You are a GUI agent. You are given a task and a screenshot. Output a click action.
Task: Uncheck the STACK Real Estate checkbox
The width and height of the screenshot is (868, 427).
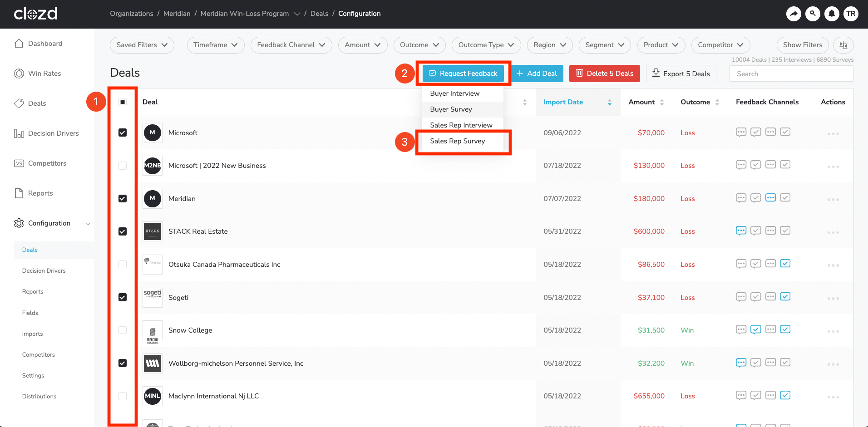tap(123, 231)
